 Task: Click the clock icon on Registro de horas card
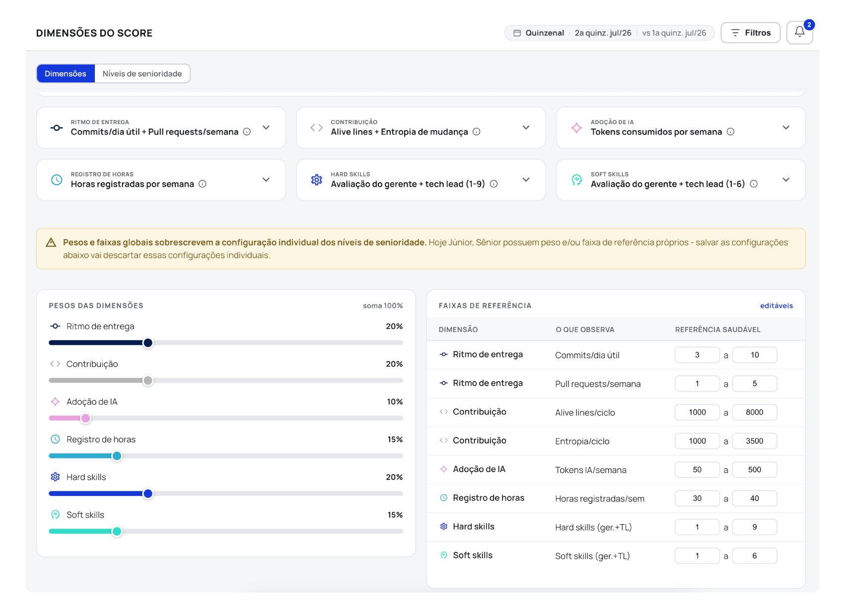click(57, 180)
